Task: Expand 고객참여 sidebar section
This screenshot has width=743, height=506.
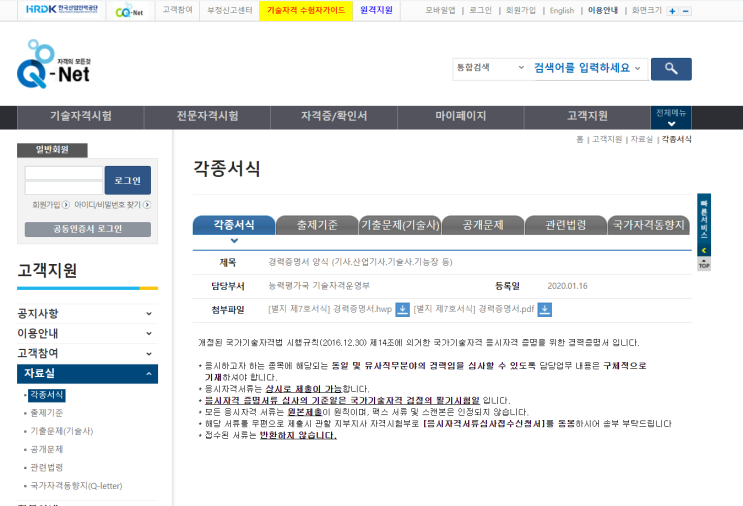Action: [87, 353]
